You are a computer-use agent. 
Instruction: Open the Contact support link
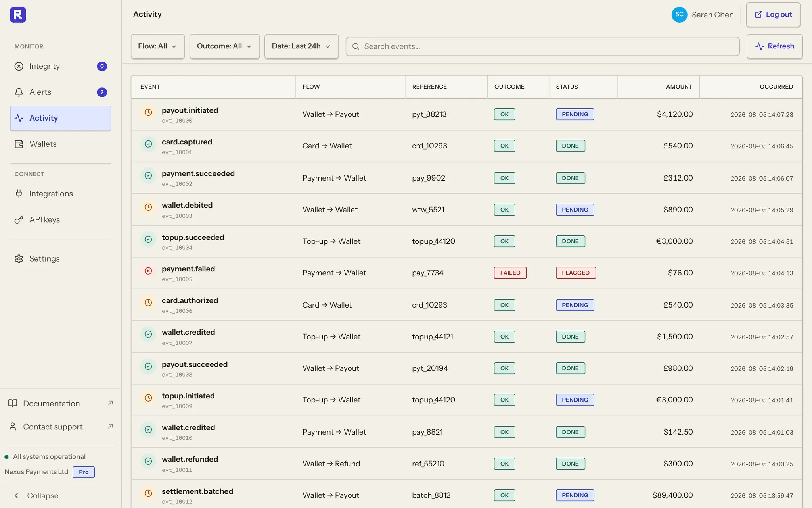(x=61, y=426)
